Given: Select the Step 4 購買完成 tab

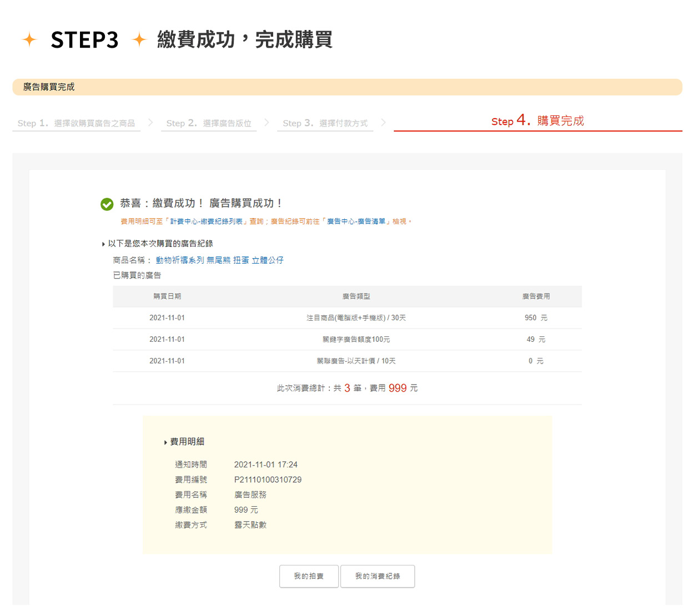Looking at the screenshot, I should (x=537, y=121).
